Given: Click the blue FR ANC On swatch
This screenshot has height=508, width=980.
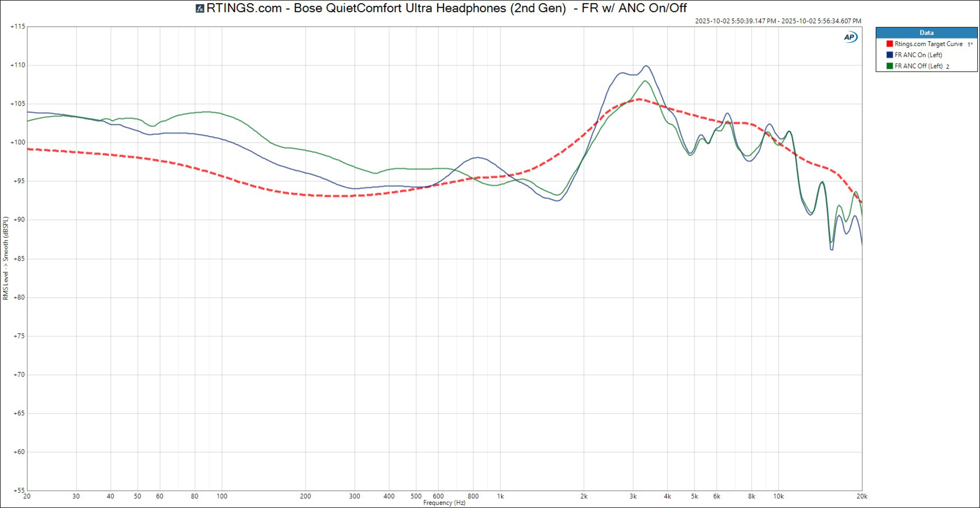Looking at the screenshot, I should click(889, 55).
